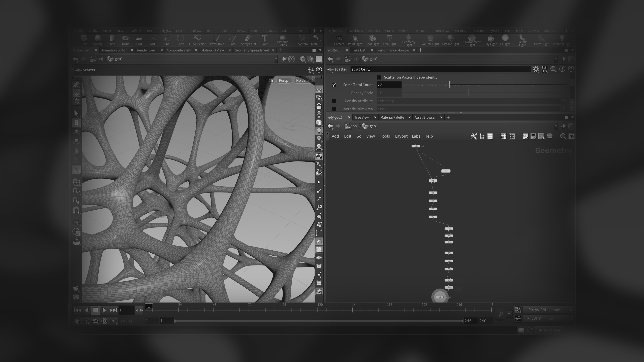Select the Torus shelf tool
Image resolution: width=644 pixels, height=362 pixels.
click(125, 40)
